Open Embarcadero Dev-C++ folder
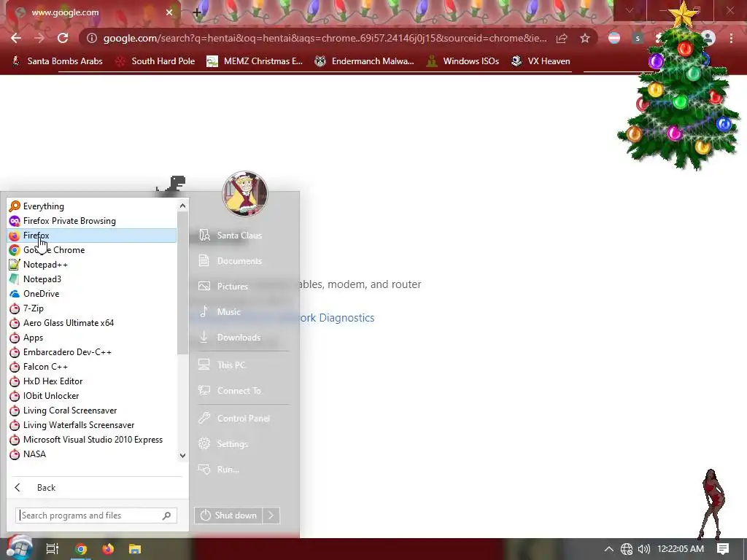This screenshot has width=747, height=560. (x=91, y=352)
